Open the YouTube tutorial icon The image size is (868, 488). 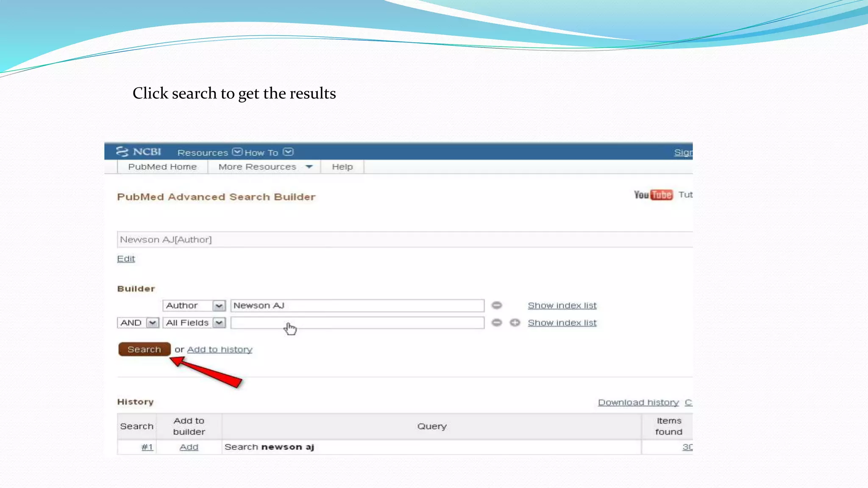pos(653,195)
